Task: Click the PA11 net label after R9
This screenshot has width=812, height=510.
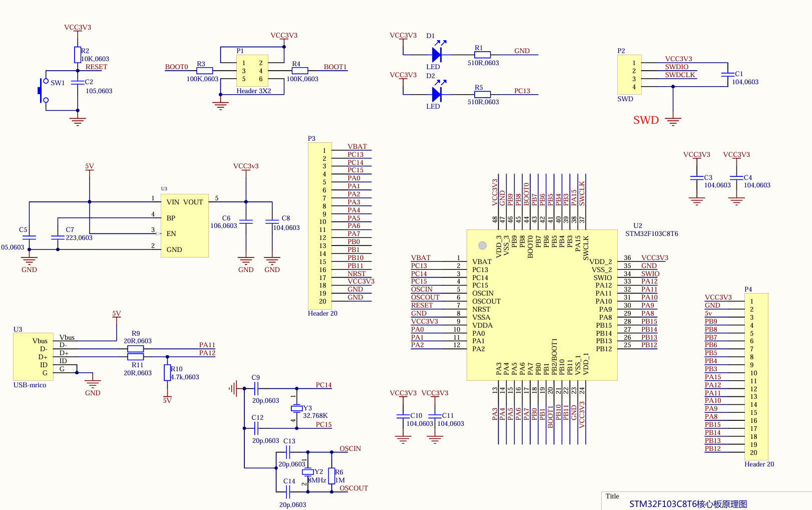Action: tap(207, 345)
